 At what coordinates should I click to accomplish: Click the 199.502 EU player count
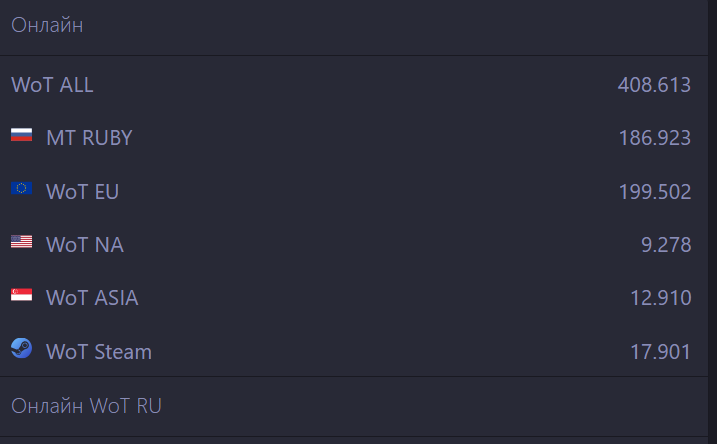654,192
